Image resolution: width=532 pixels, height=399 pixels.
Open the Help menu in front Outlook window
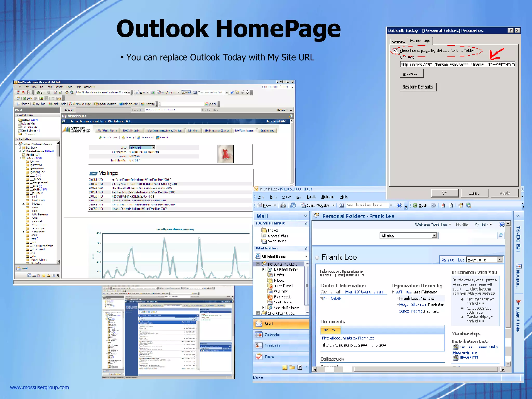coord(344,197)
